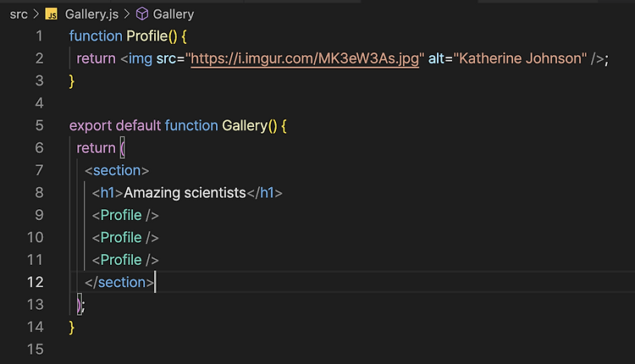Click the Gallery symbol cube icon
635x364 pixels.
[x=141, y=14]
